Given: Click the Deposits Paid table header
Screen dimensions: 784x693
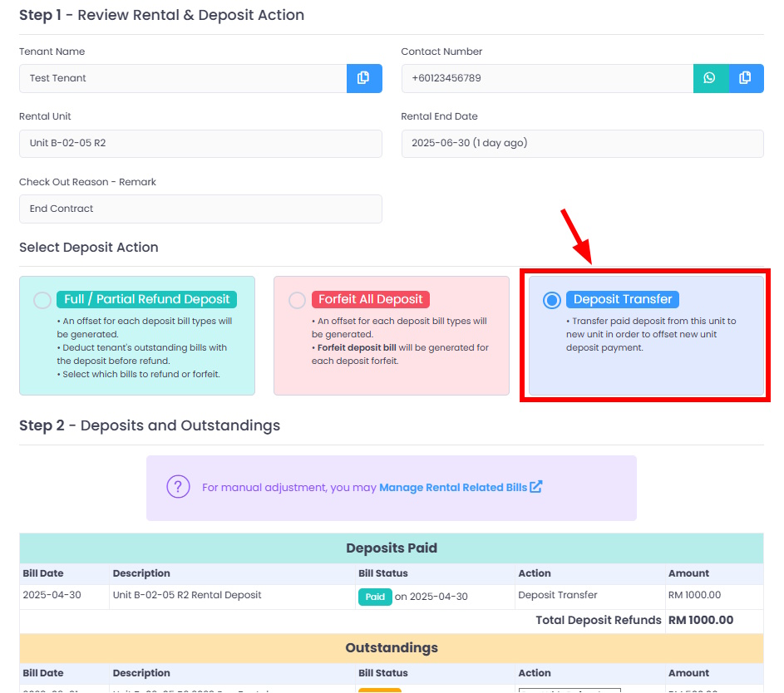Looking at the screenshot, I should [392, 548].
